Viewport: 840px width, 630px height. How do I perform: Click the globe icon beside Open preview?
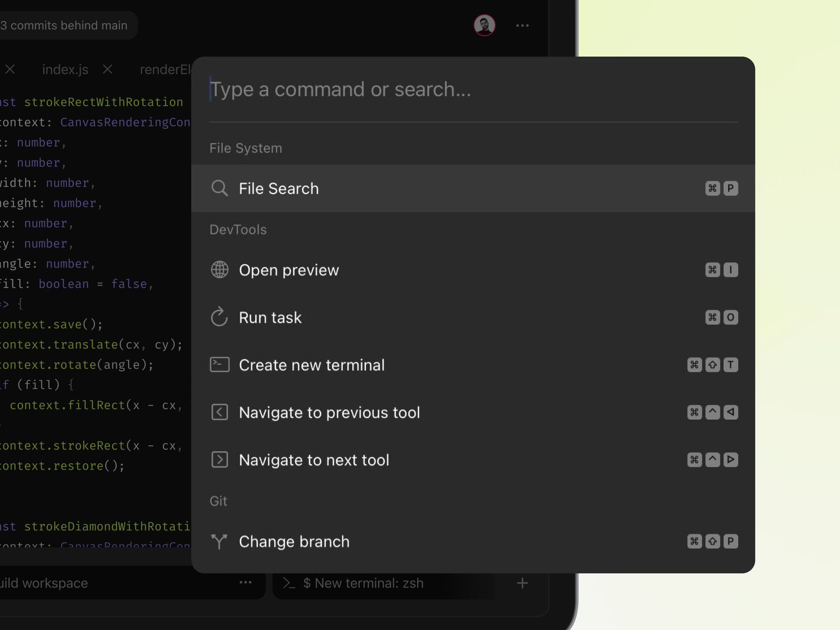pos(220,270)
